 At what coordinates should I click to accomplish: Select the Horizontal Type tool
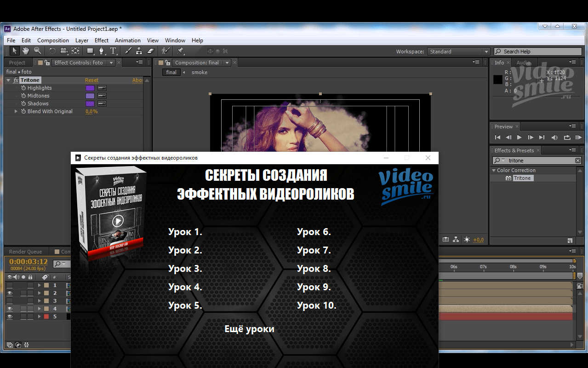click(113, 51)
